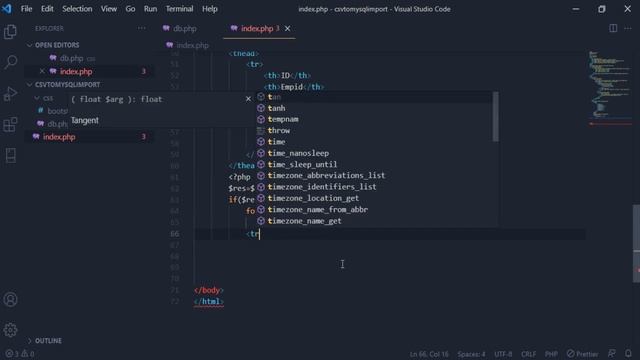640x360 pixels.
Task: Change Spaces: 4 indentation setting
Action: 471,353
